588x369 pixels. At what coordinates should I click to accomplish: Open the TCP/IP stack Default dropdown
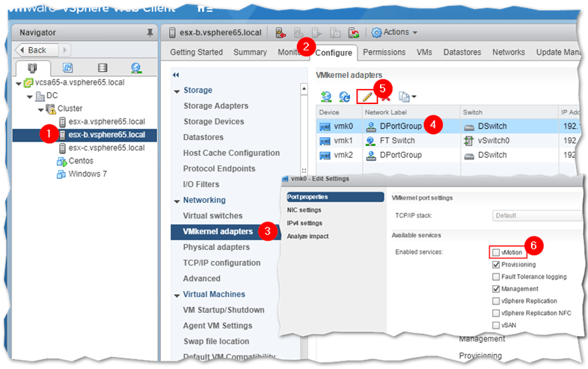[537, 216]
